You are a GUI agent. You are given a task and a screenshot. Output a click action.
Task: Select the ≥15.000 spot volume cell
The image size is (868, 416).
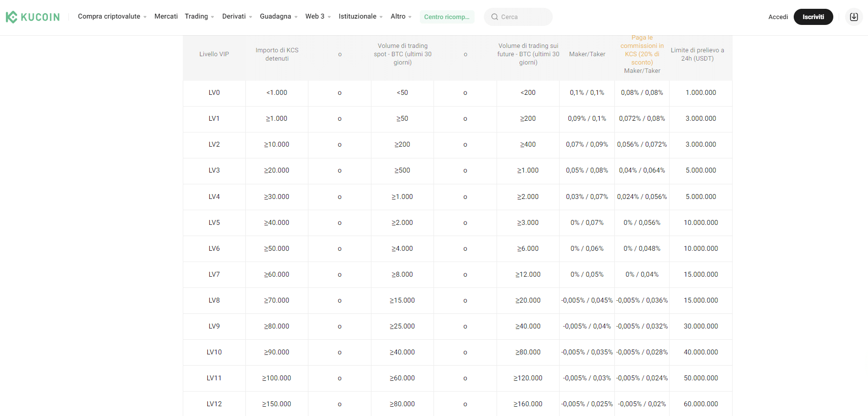[402, 301]
